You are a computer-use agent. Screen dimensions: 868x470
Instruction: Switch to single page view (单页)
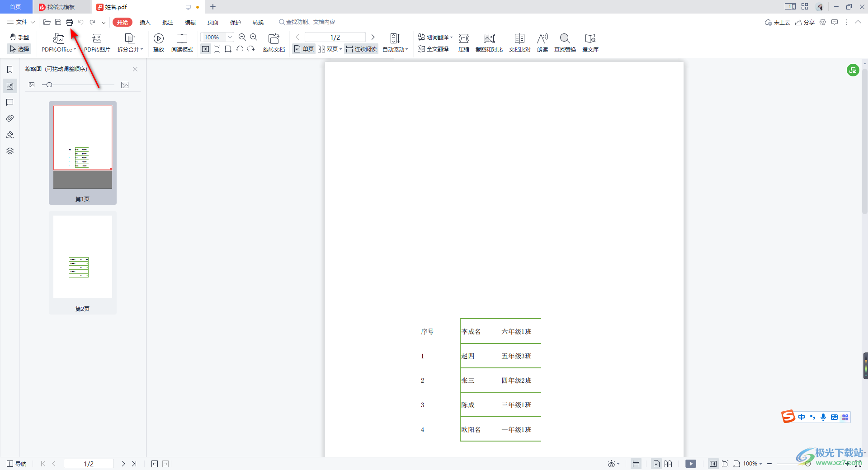tap(304, 49)
